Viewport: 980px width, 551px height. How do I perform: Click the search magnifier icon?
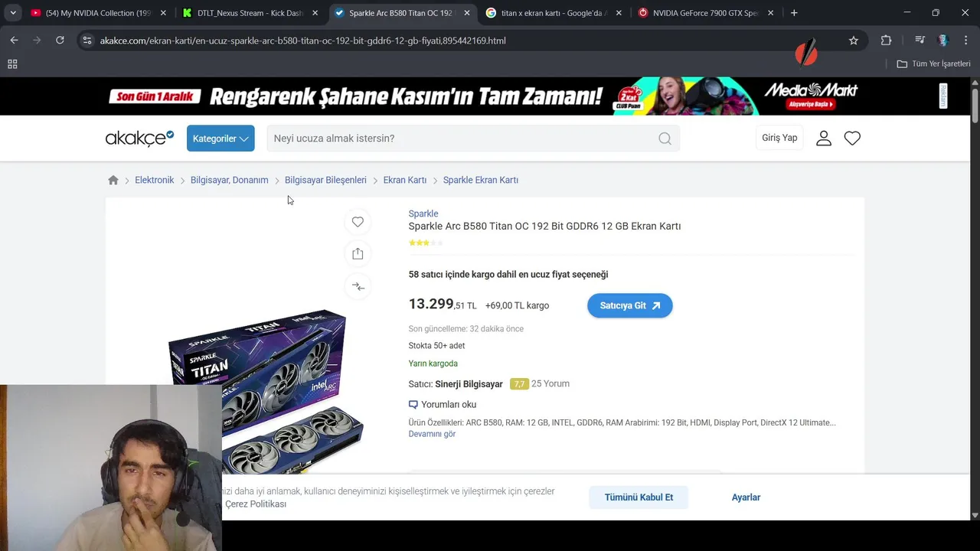tap(665, 139)
